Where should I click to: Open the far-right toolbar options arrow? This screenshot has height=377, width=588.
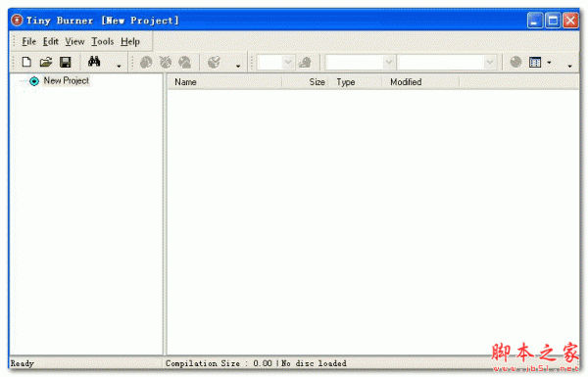click(569, 66)
